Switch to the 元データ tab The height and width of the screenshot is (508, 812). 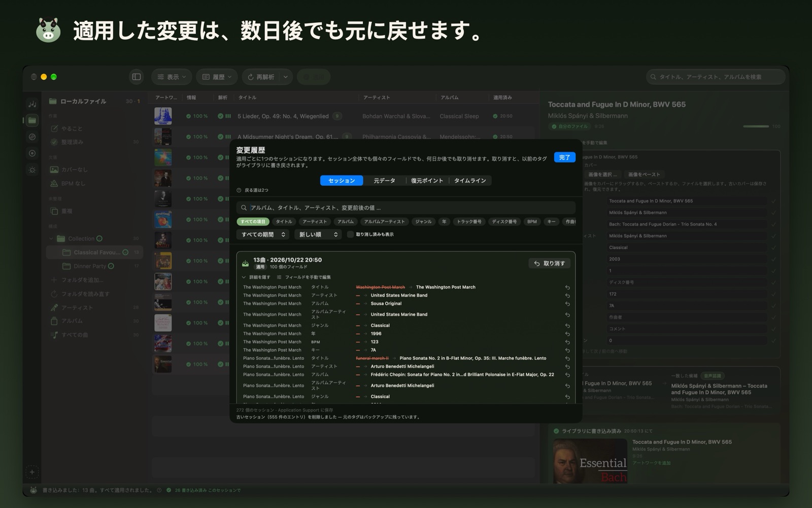point(384,180)
